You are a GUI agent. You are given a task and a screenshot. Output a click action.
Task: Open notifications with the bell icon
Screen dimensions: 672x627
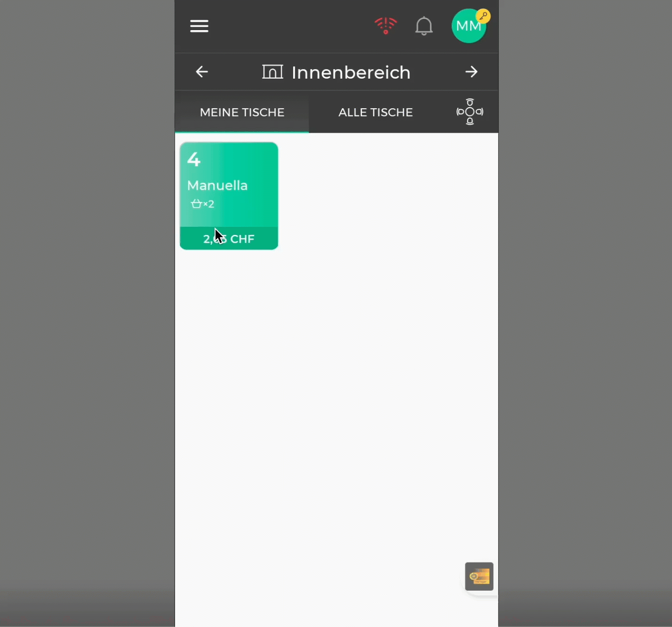pyautogui.click(x=424, y=26)
